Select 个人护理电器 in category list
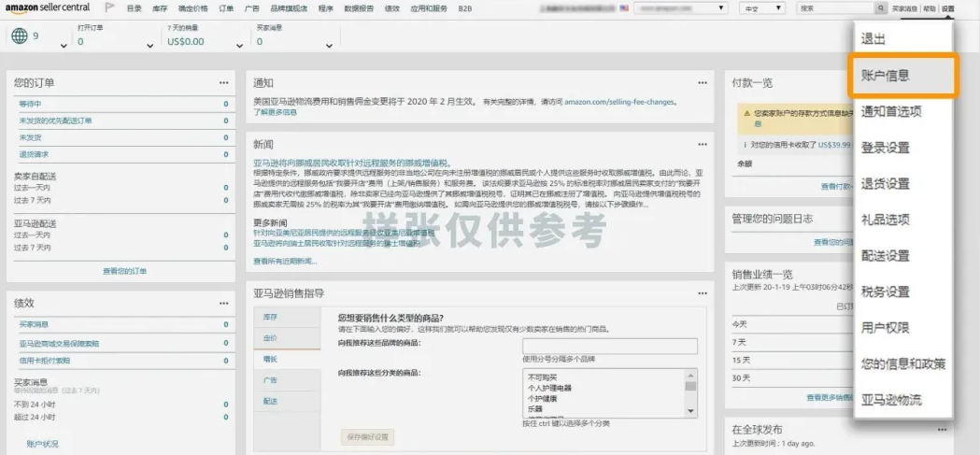The width and height of the screenshot is (980, 455). tap(549, 388)
